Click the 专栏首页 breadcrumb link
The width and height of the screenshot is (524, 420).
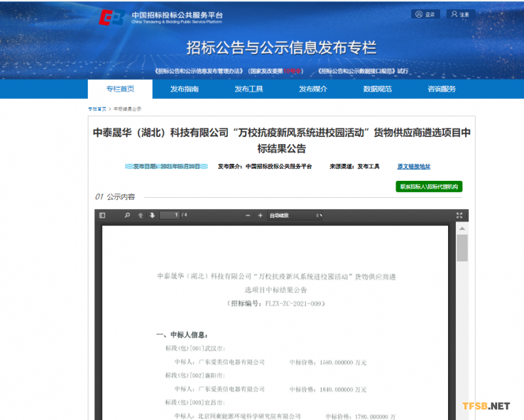pos(97,109)
